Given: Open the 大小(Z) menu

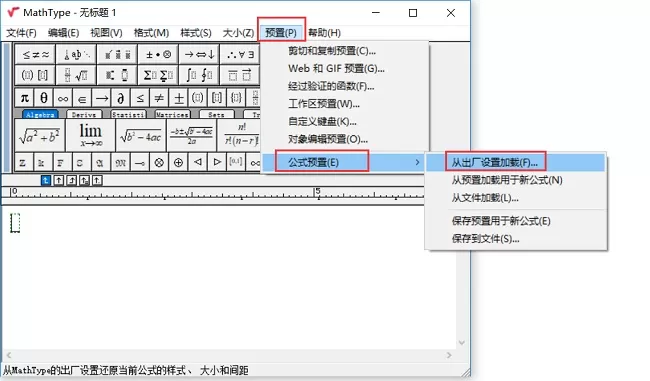Looking at the screenshot, I should click(x=238, y=33).
